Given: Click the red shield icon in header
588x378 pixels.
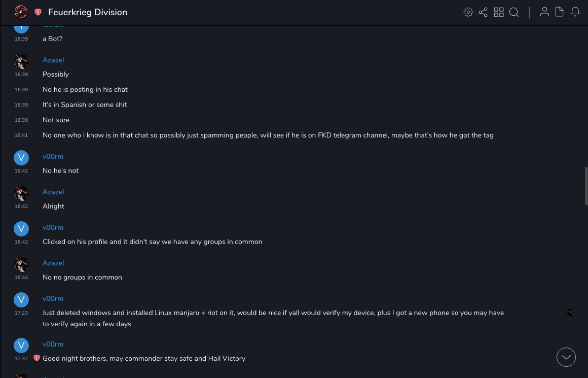Looking at the screenshot, I should (x=38, y=12).
